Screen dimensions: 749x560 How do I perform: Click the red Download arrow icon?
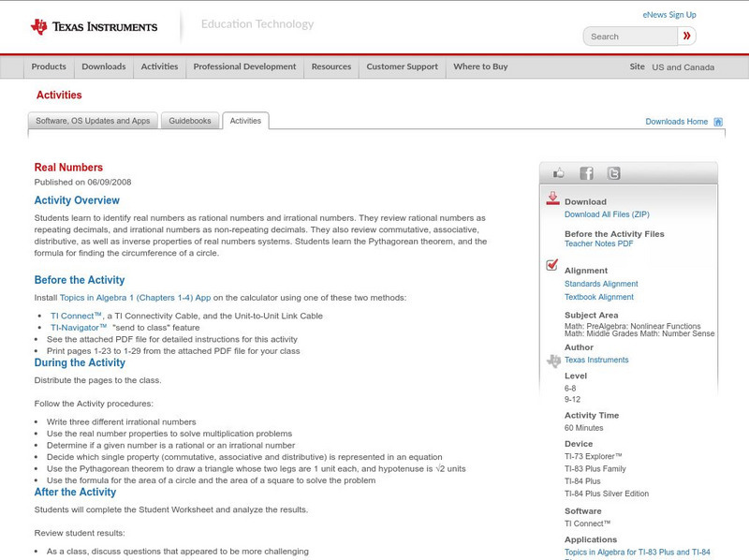tap(552, 199)
